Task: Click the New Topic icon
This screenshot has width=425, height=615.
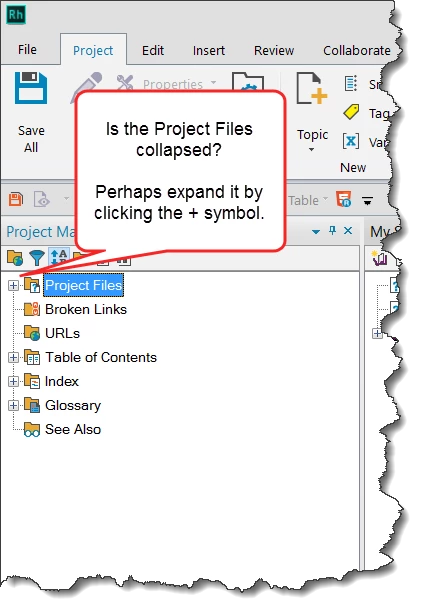Action: pos(311,88)
